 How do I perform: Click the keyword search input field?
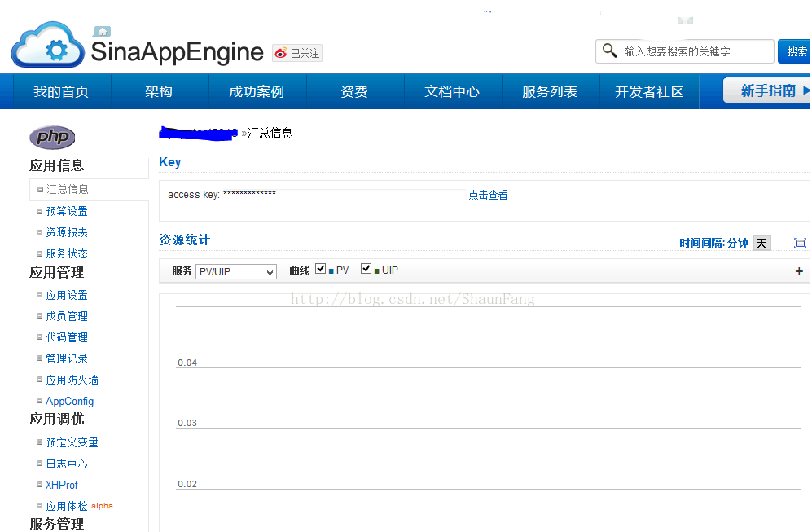(685, 51)
